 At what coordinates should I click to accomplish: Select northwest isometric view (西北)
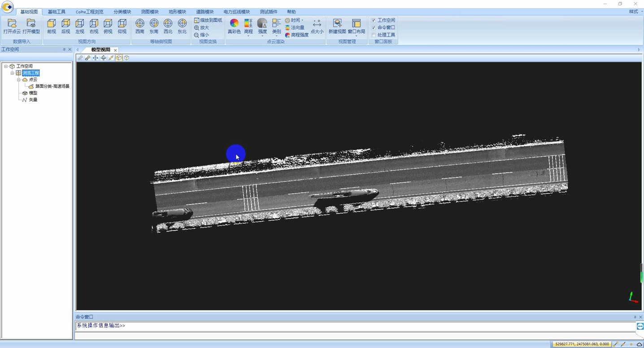(168, 26)
